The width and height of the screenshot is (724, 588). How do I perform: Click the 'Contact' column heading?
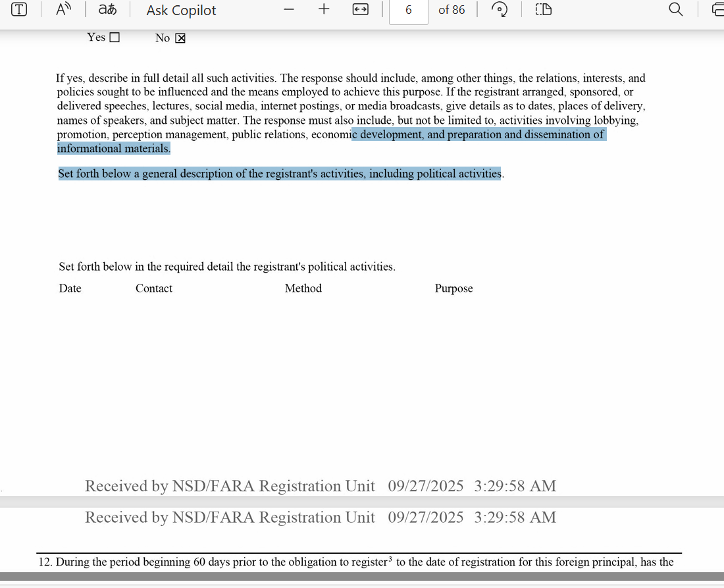(154, 288)
